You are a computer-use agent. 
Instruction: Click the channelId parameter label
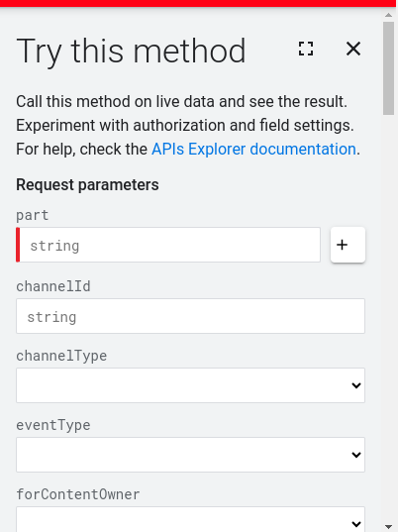coord(53,286)
